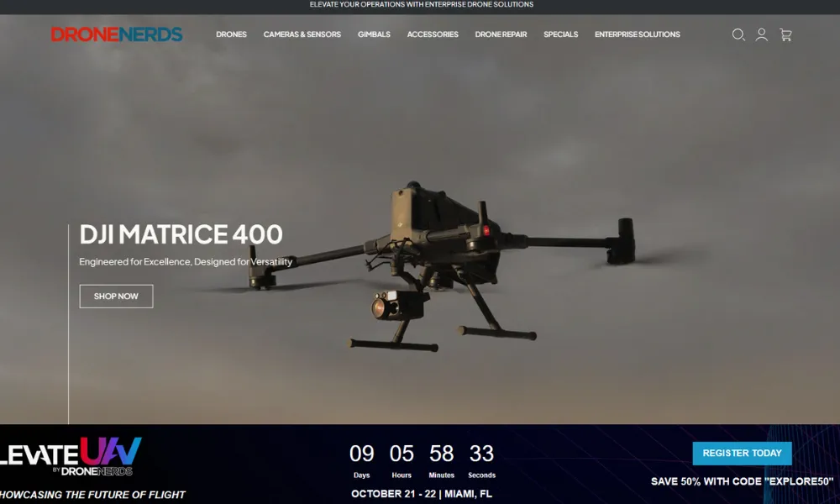This screenshot has height=504, width=840.
Task: Select the Specials navigation item
Action: [560, 34]
